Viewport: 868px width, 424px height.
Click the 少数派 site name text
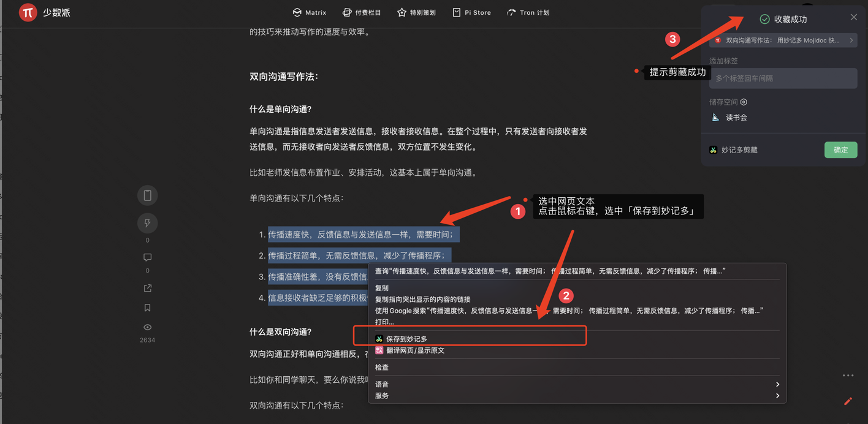[56, 12]
